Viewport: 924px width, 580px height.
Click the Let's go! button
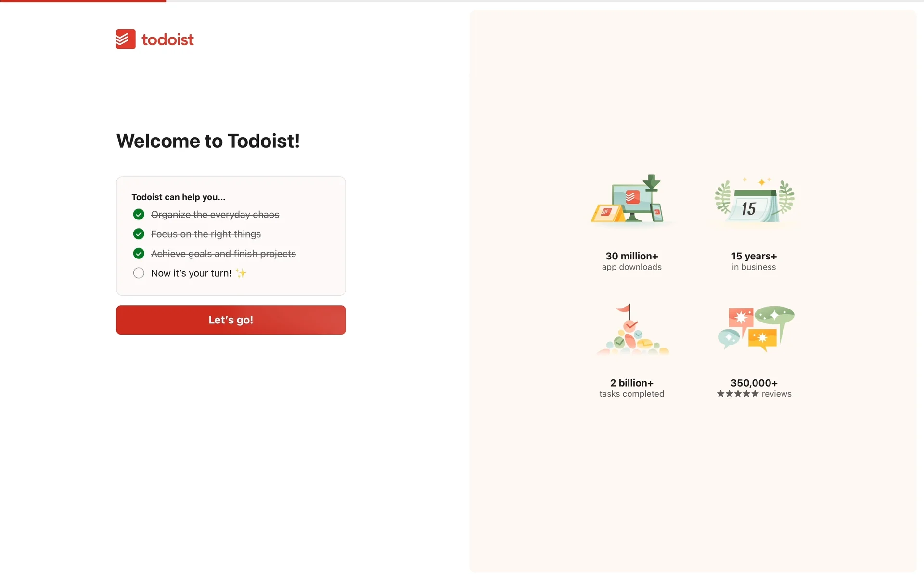231,320
